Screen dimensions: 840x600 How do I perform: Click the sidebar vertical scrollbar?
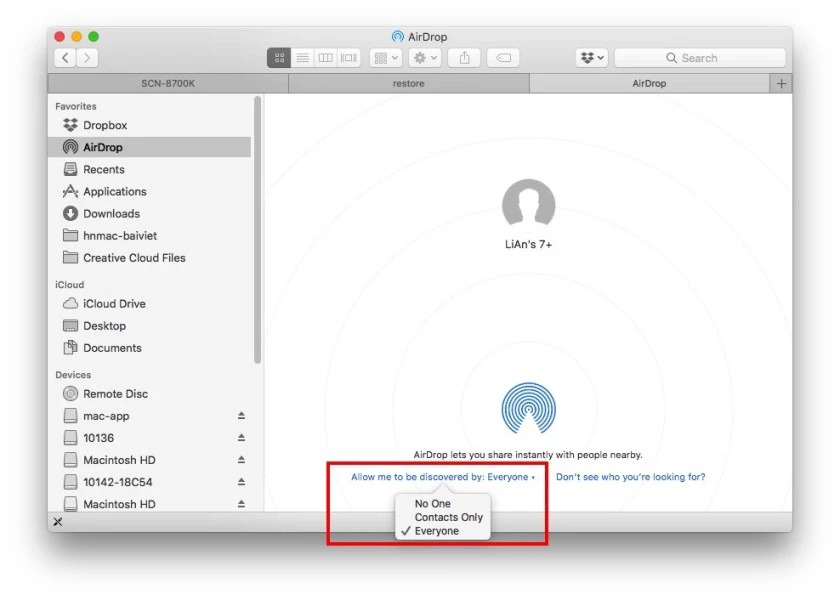click(258, 230)
